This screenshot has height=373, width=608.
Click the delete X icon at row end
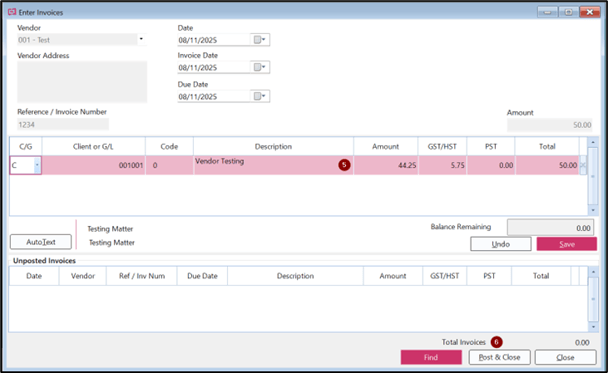(x=583, y=166)
